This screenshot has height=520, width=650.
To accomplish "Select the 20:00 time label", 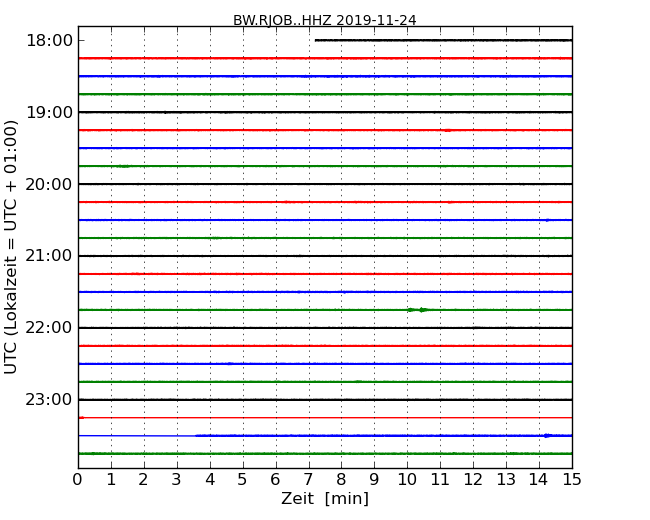I will [x=49, y=184].
